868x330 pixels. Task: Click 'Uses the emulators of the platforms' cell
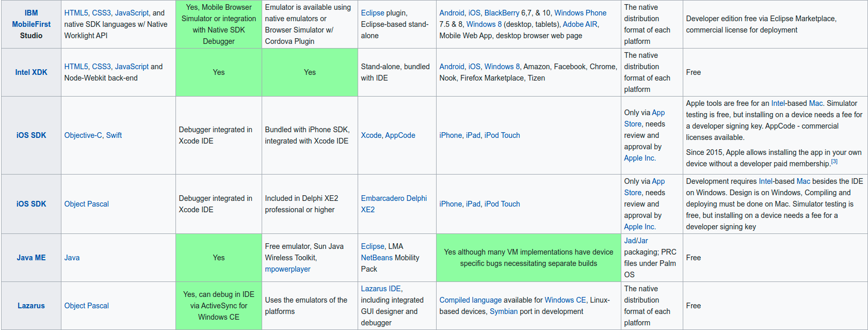310,306
